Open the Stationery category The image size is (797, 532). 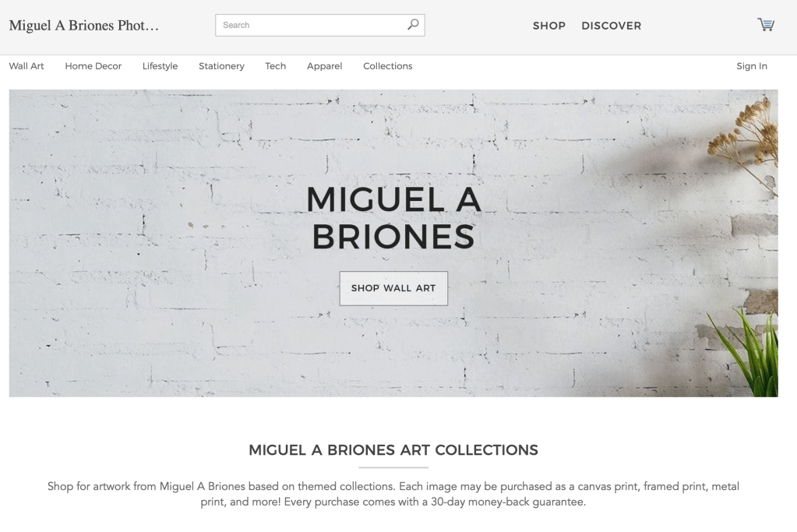coord(221,66)
